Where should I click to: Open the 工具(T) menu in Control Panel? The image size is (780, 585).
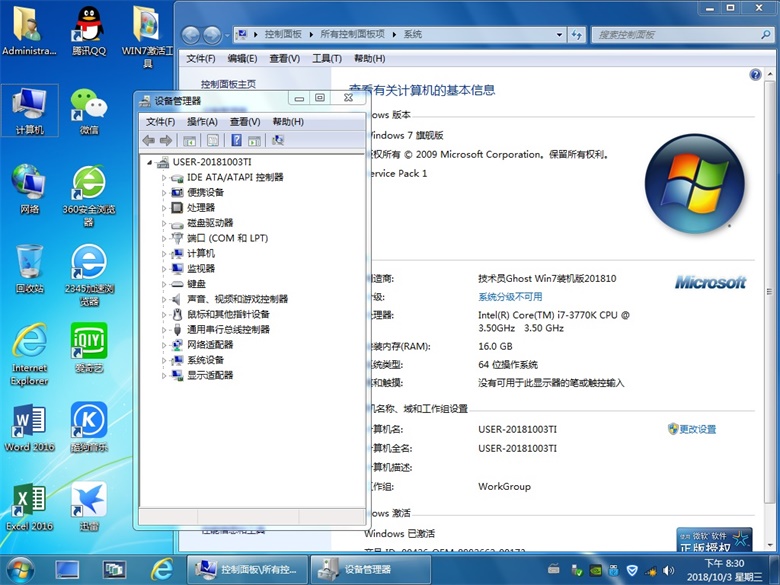click(327, 59)
